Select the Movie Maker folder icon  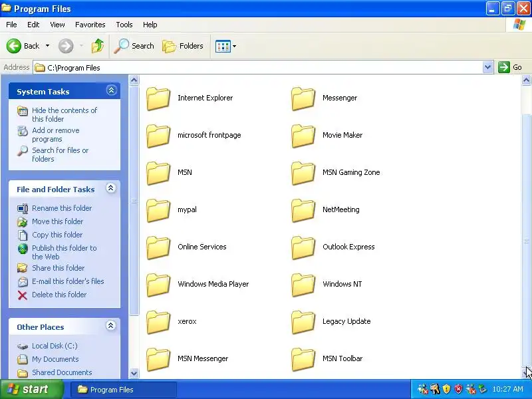(303, 136)
